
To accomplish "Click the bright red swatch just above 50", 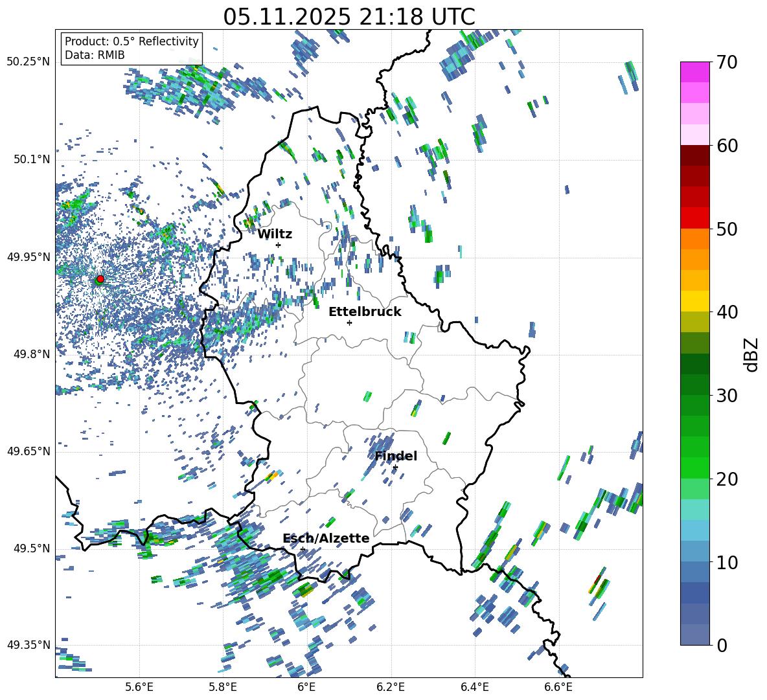I will [695, 218].
